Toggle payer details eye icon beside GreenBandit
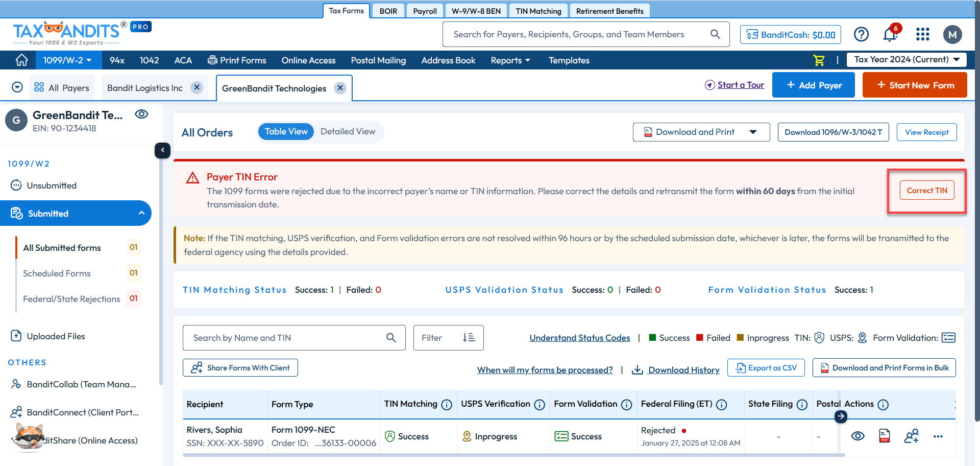The height and width of the screenshot is (466, 980). pos(141,114)
